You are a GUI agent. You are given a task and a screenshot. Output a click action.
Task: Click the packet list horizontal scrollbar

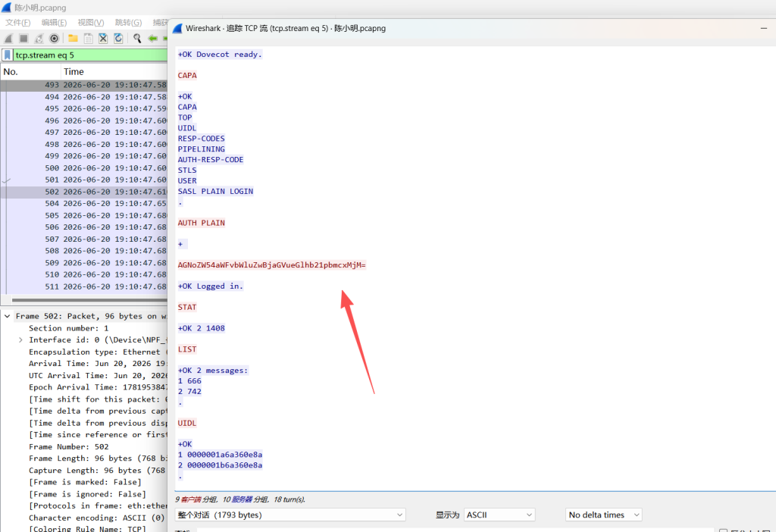pos(89,300)
